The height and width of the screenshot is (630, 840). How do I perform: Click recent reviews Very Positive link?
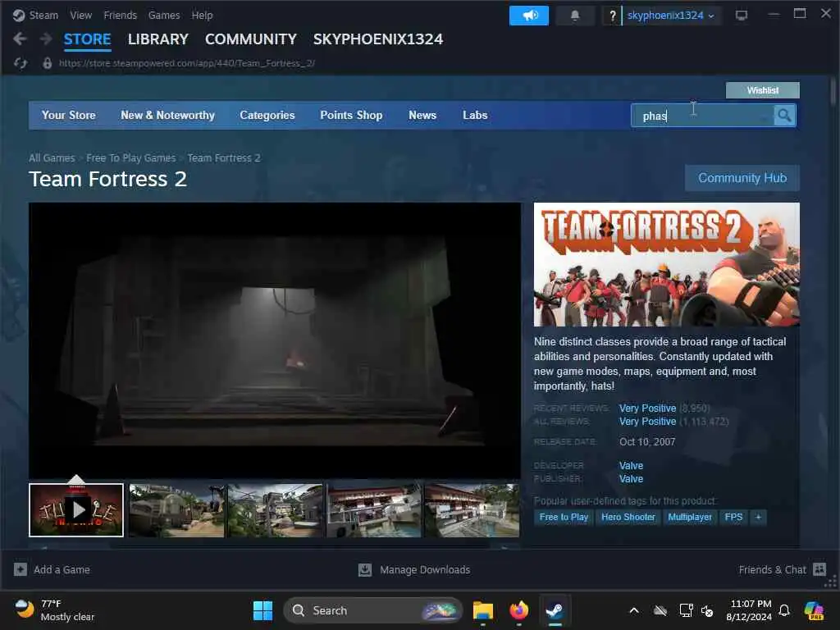pyautogui.click(x=648, y=409)
